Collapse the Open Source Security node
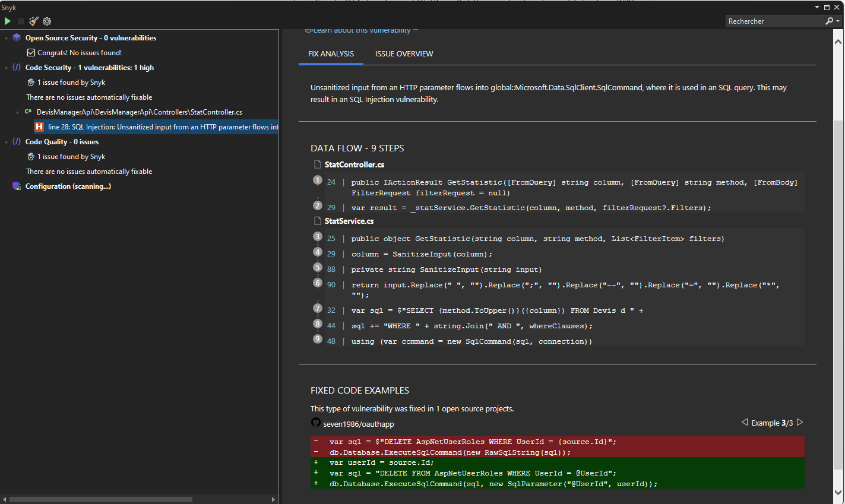845x504 pixels. coord(7,37)
